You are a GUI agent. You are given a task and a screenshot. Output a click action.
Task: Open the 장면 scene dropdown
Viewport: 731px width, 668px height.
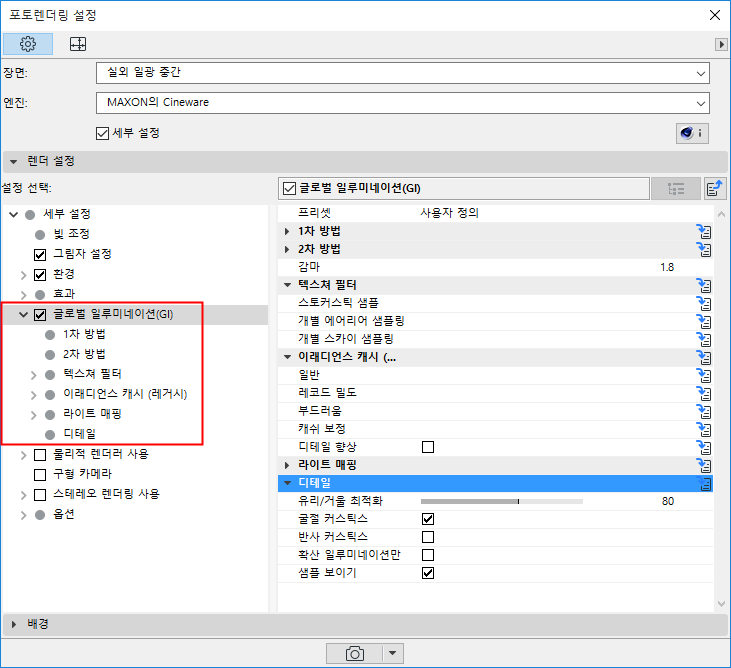coord(403,73)
